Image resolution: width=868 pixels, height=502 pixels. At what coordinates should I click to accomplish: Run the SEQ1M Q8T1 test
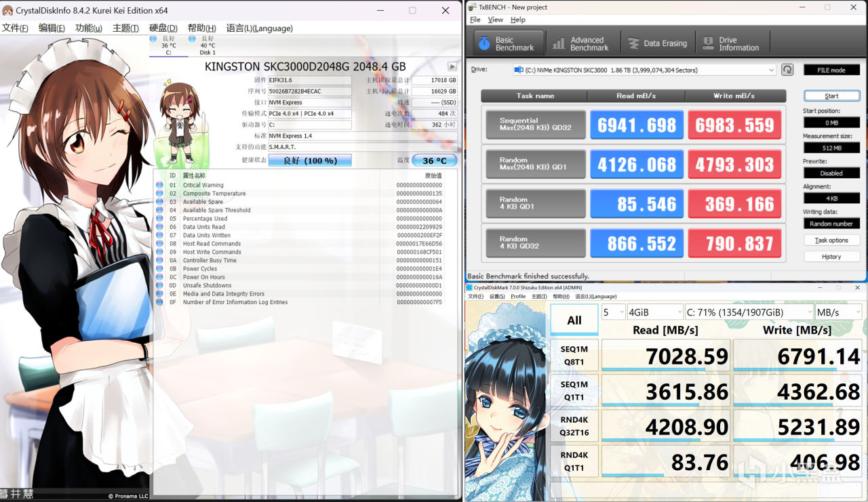coord(574,354)
